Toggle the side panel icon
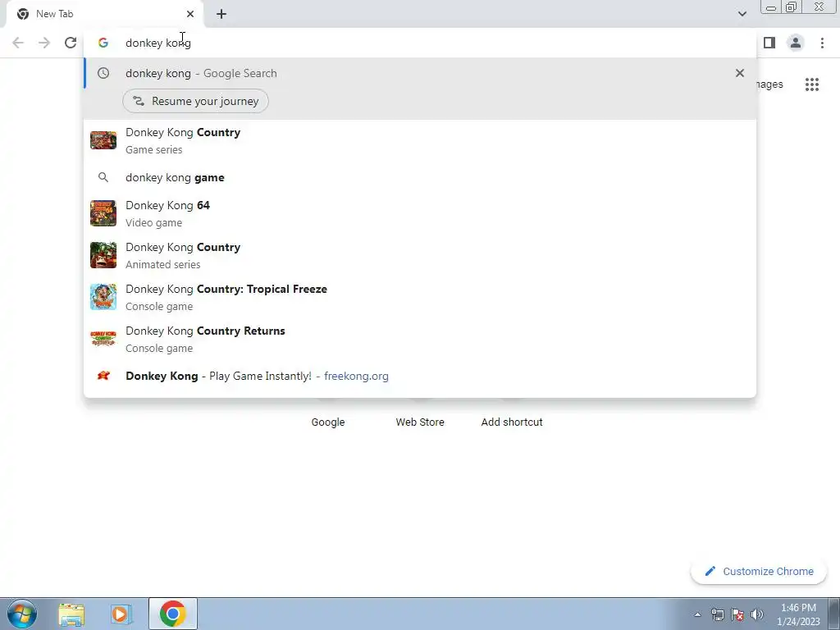Screen dimensions: 840x630 pyautogui.click(x=769, y=43)
